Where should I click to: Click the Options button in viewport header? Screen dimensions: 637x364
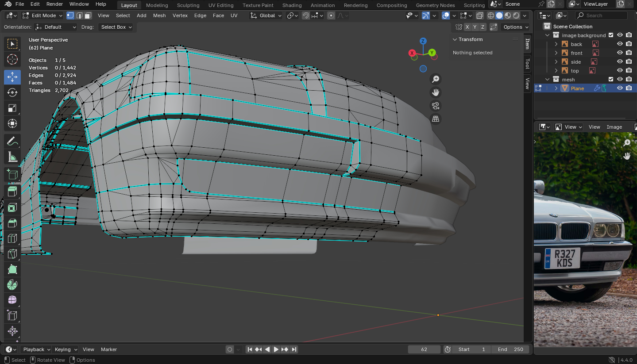pos(516,27)
